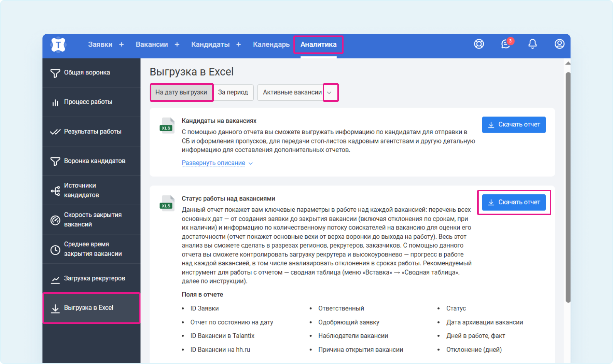Open the user profile icon
613x364 pixels.
coord(559,44)
